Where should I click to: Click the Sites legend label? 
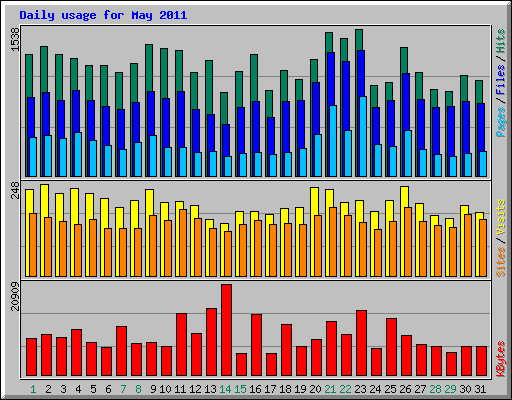[501, 262]
